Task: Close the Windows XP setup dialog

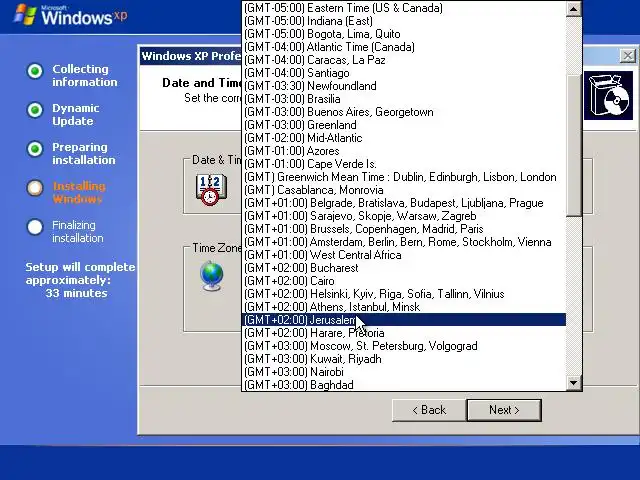Action: [x=628, y=56]
